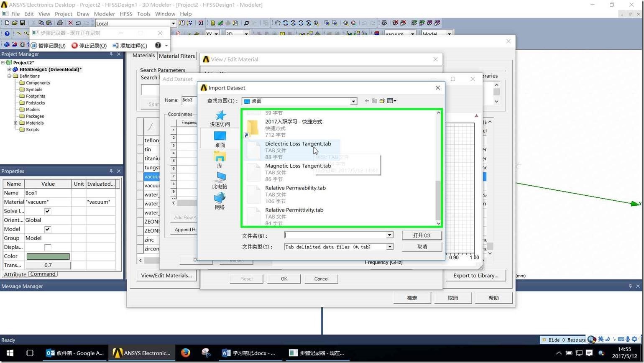This screenshot has height=363, width=644.
Task: Click the Back arrow in Import Dataset
Action: (x=367, y=101)
